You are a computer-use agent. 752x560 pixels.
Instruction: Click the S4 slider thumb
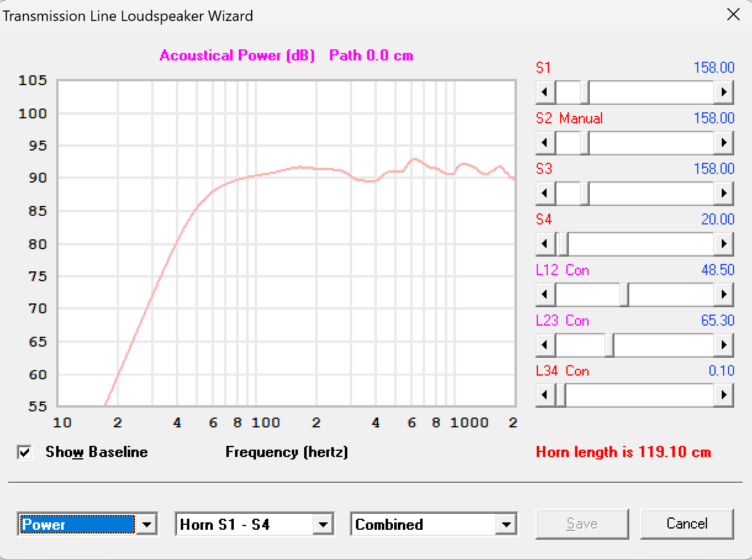(x=563, y=244)
